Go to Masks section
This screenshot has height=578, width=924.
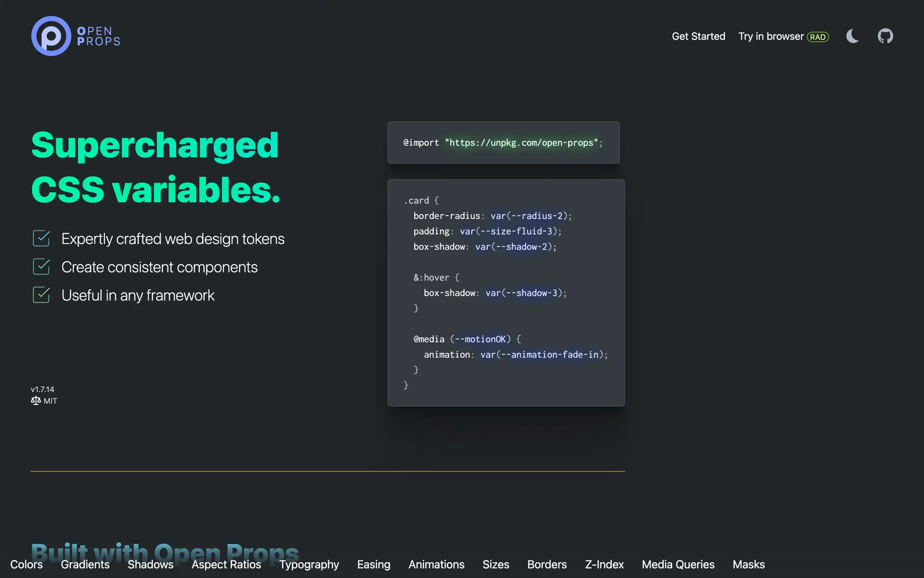749,564
